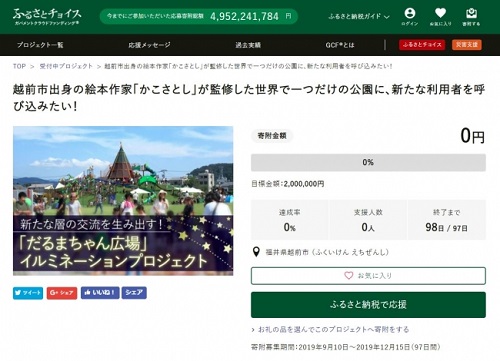Click the ふるさと納税で応援 button
Screen dimensions: 500x361
368,305
